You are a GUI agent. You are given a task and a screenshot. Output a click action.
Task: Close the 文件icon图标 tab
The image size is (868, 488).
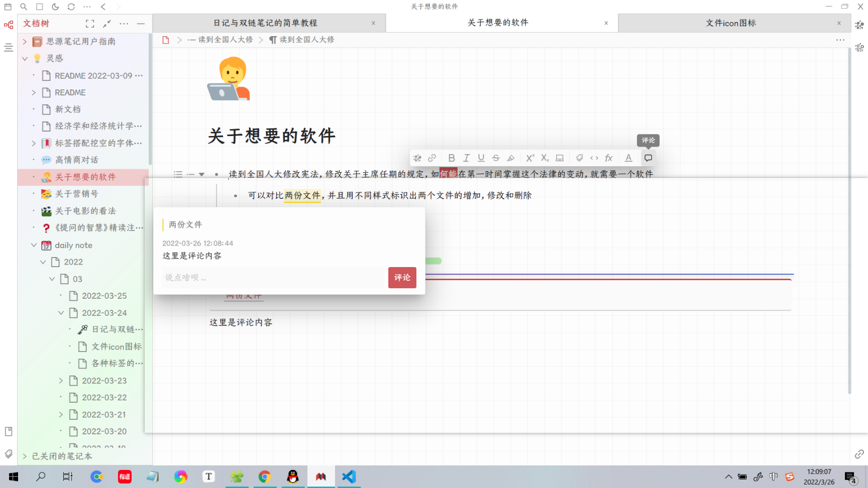point(839,23)
